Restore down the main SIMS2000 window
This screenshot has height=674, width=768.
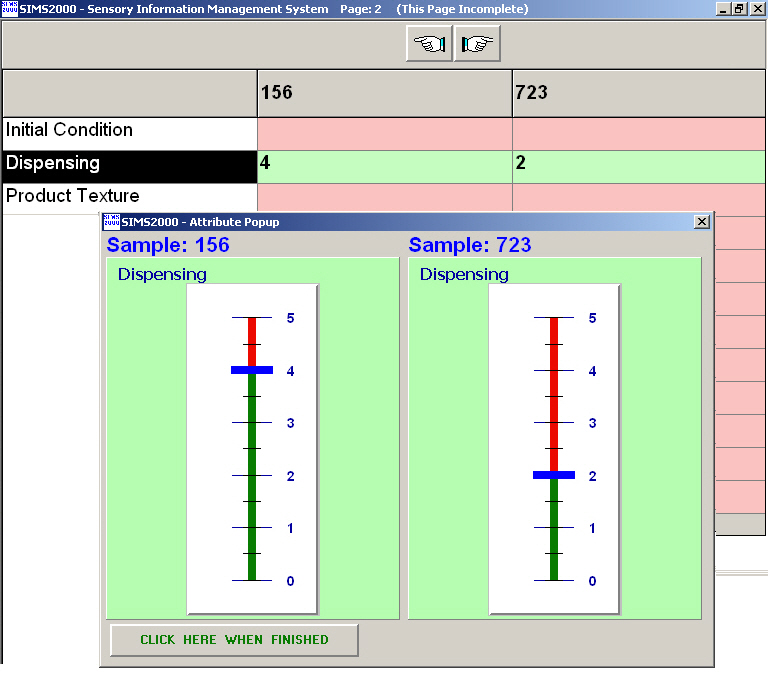(740, 9)
